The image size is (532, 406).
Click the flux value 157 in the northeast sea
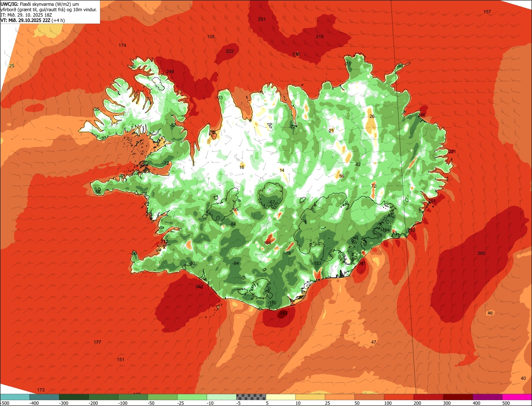(x=487, y=12)
